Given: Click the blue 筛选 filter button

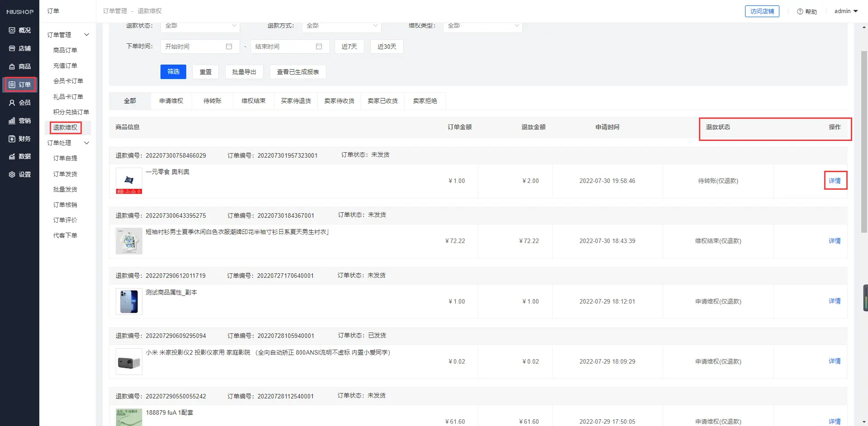Looking at the screenshot, I should pos(173,72).
